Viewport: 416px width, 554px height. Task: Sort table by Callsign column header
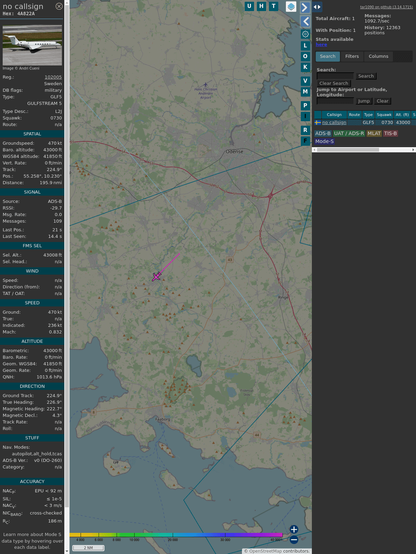(334, 114)
